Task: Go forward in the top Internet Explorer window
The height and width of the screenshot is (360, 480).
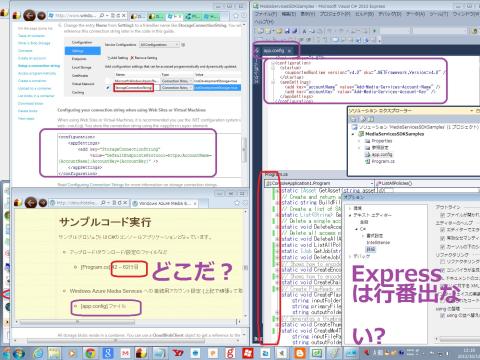Action: (42, 15)
